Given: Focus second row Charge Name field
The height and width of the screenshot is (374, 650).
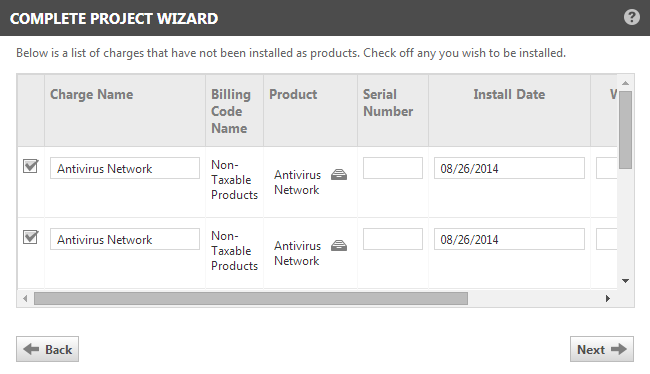Looking at the screenshot, I should click(x=125, y=239).
